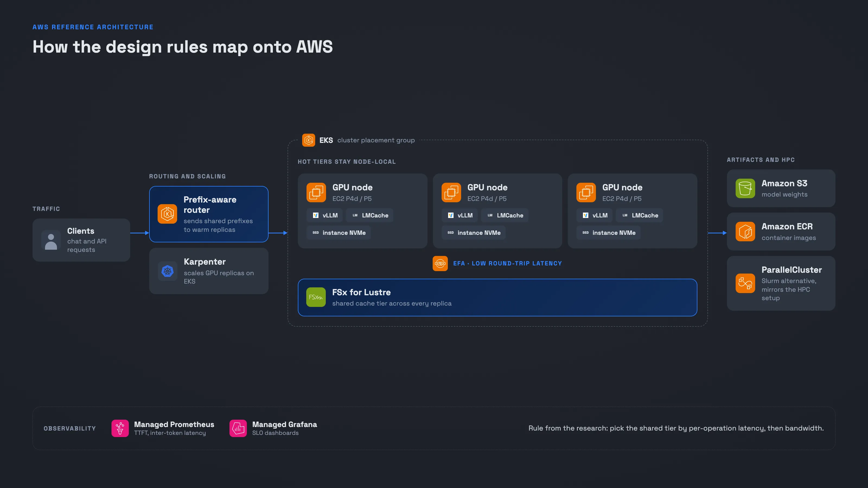Viewport: 868px width, 488px height.
Task: Click the vLLM chip in the third GPU node
Action: [x=595, y=215]
